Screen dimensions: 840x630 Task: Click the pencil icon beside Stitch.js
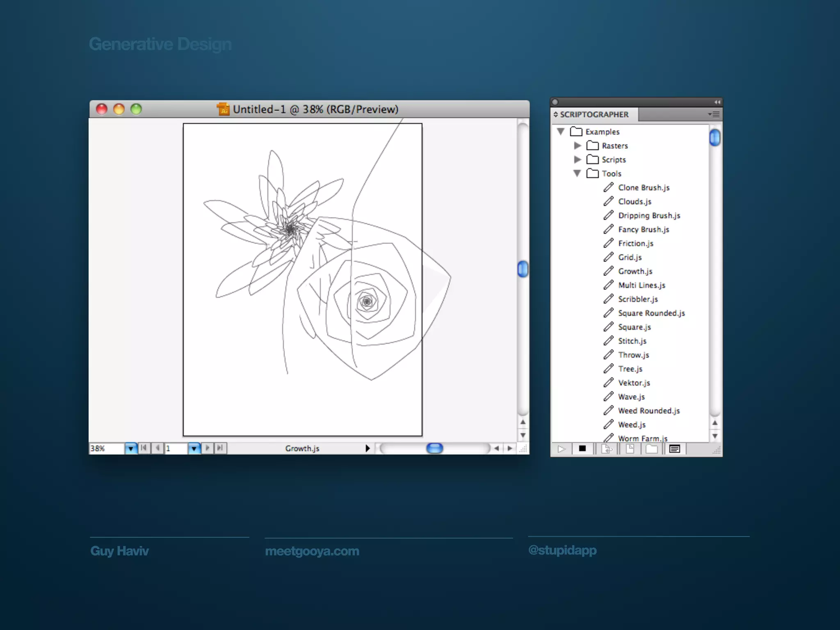pyautogui.click(x=608, y=340)
